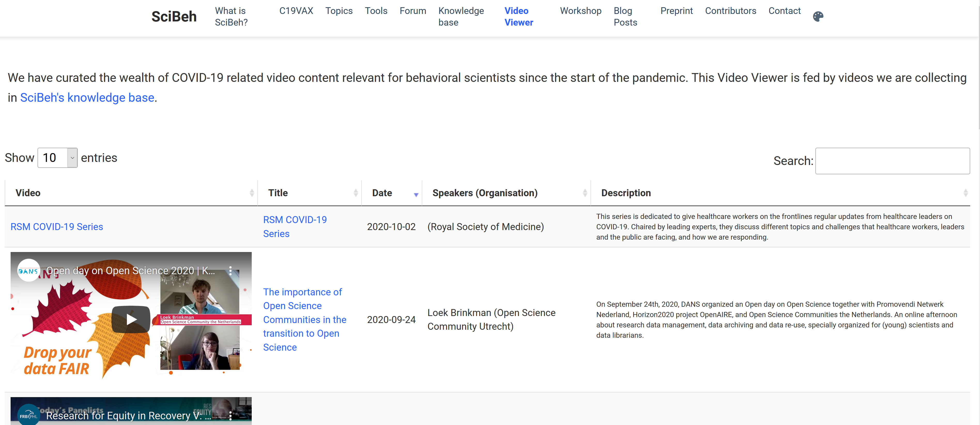Sort table by Video column

[131, 193]
